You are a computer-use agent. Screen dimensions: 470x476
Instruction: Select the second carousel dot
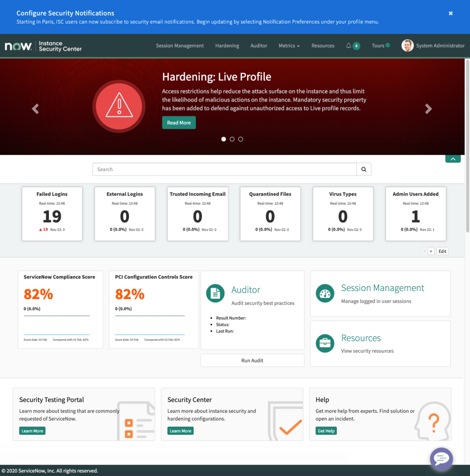[232, 139]
